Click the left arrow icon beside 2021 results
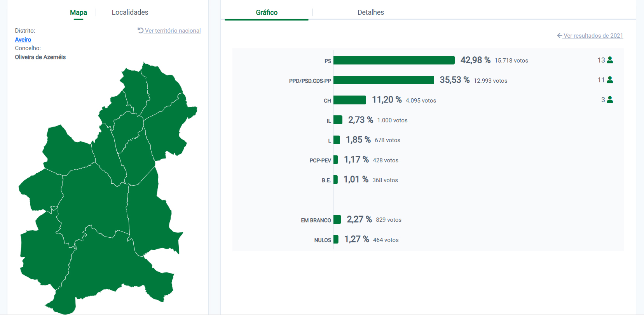Screen dimensions: 644x315 [559, 35]
